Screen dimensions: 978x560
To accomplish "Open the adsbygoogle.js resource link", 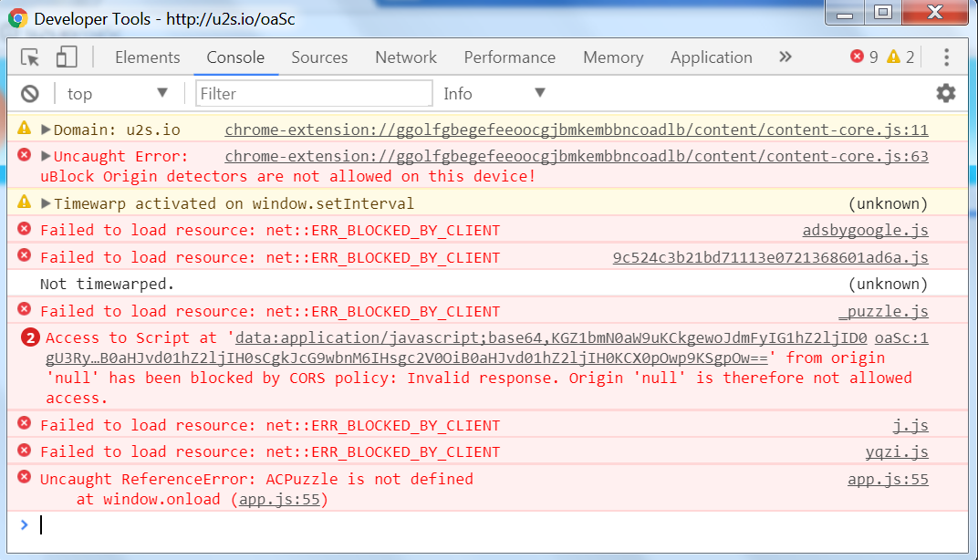I will [x=865, y=230].
